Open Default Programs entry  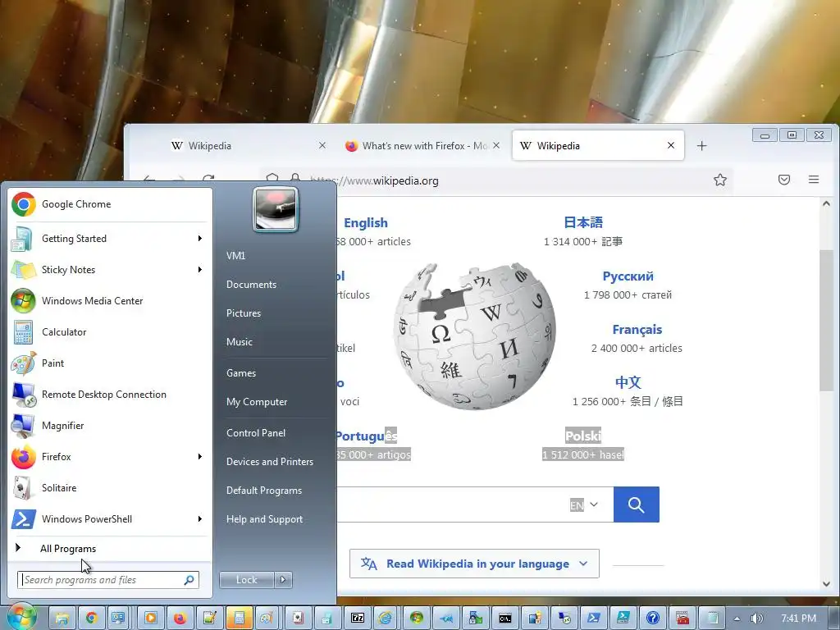coord(263,491)
